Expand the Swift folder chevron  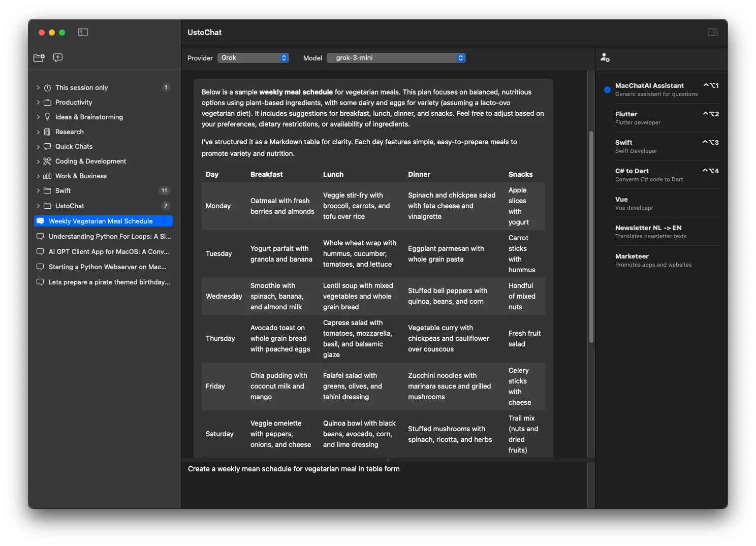pos(38,191)
